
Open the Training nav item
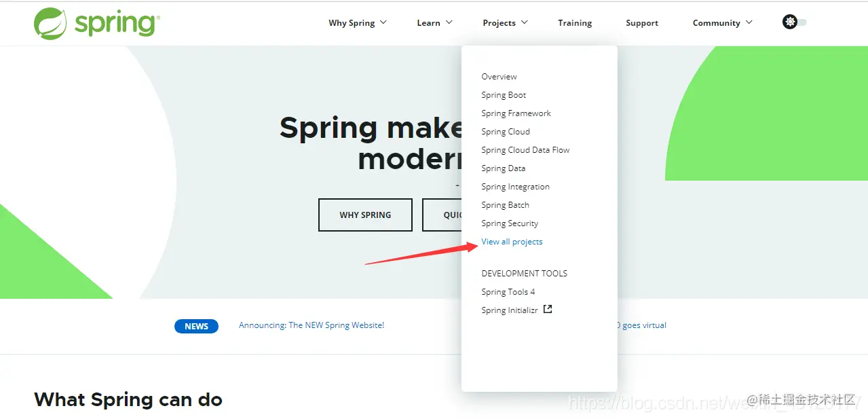coord(575,23)
